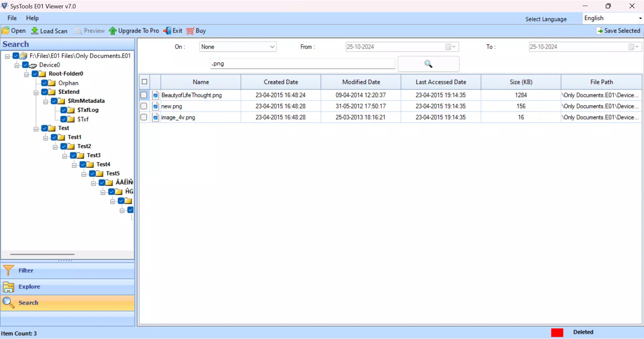Click image icon beside new.png

[x=155, y=106]
